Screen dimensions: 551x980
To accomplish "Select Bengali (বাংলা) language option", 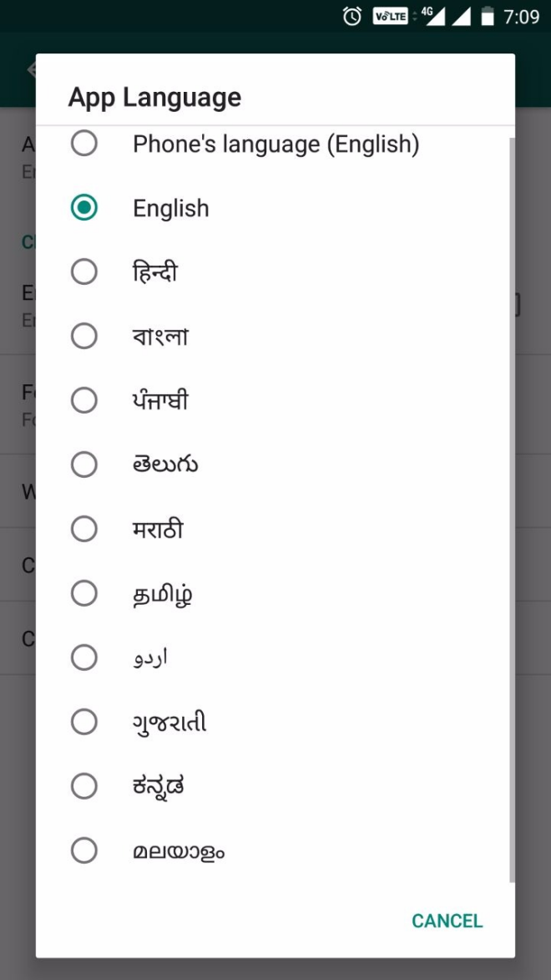I will [84, 337].
